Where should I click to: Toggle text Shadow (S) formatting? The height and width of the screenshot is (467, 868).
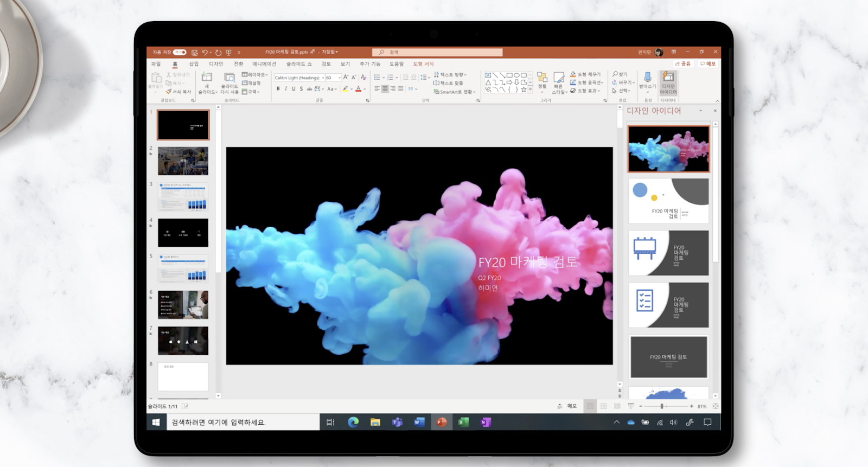click(x=301, y=89)
